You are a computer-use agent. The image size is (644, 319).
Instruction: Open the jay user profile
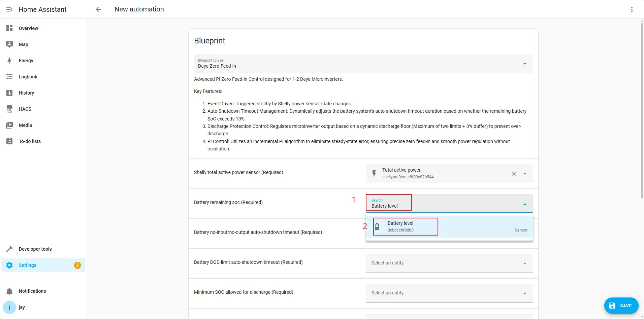[x=22, y=307]
